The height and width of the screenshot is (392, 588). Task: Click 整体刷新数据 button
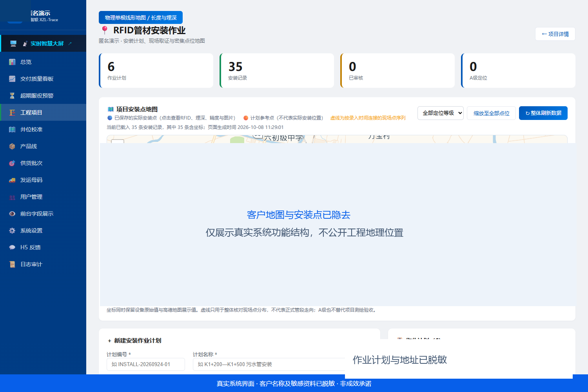543,113
